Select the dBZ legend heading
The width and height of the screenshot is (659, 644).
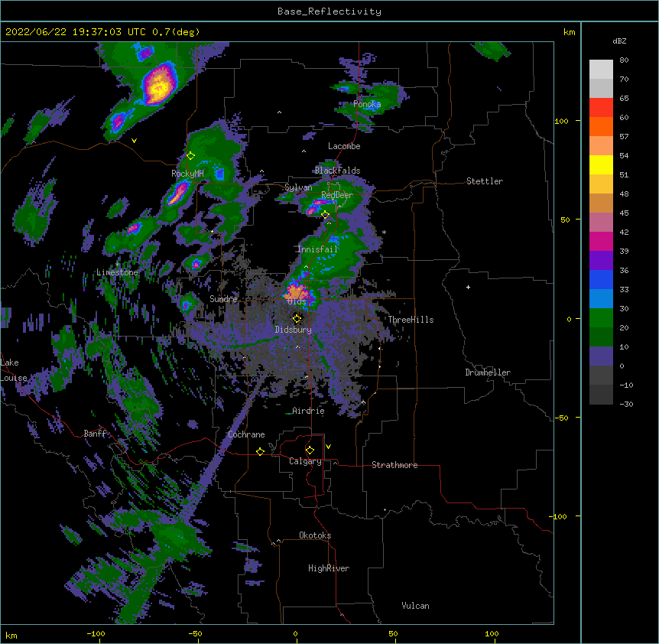(619, 41)
